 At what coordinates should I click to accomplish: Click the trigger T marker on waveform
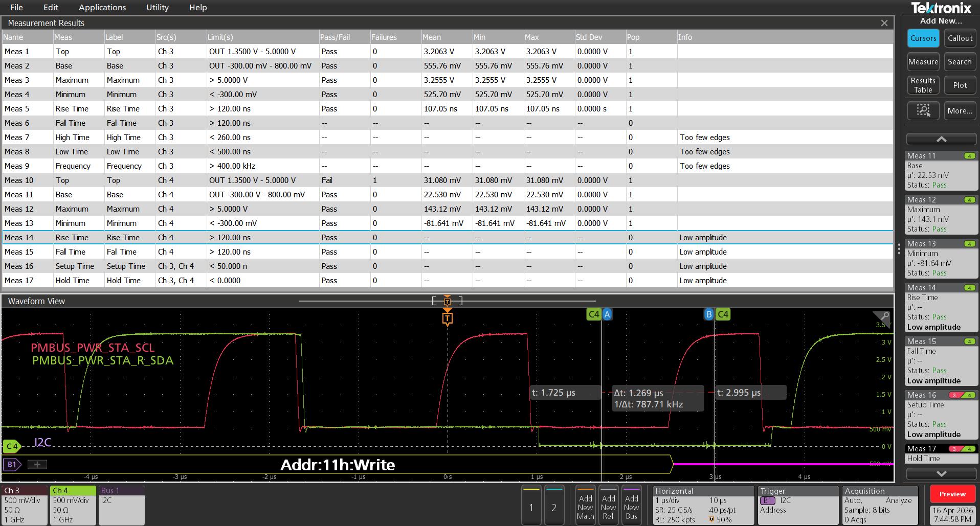448,319
